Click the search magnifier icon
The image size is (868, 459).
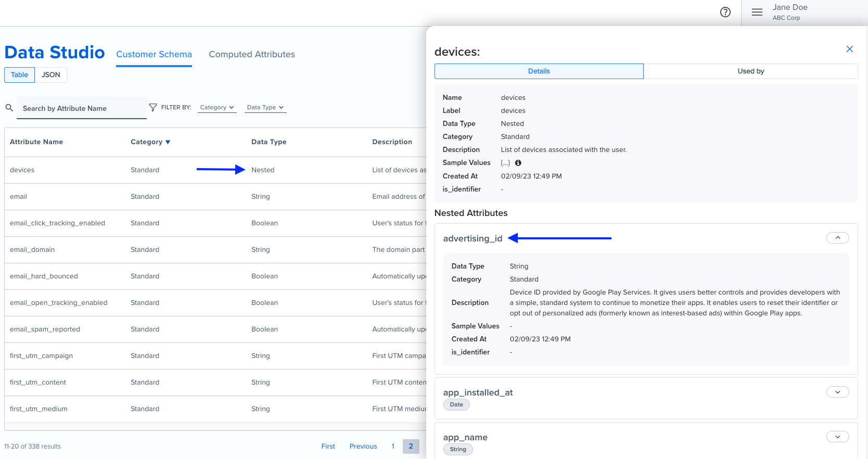click(9, 108)
